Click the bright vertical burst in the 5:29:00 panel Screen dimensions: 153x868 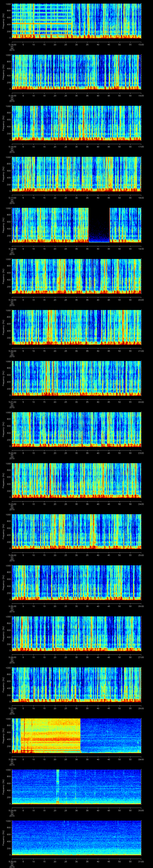(58, 786)
